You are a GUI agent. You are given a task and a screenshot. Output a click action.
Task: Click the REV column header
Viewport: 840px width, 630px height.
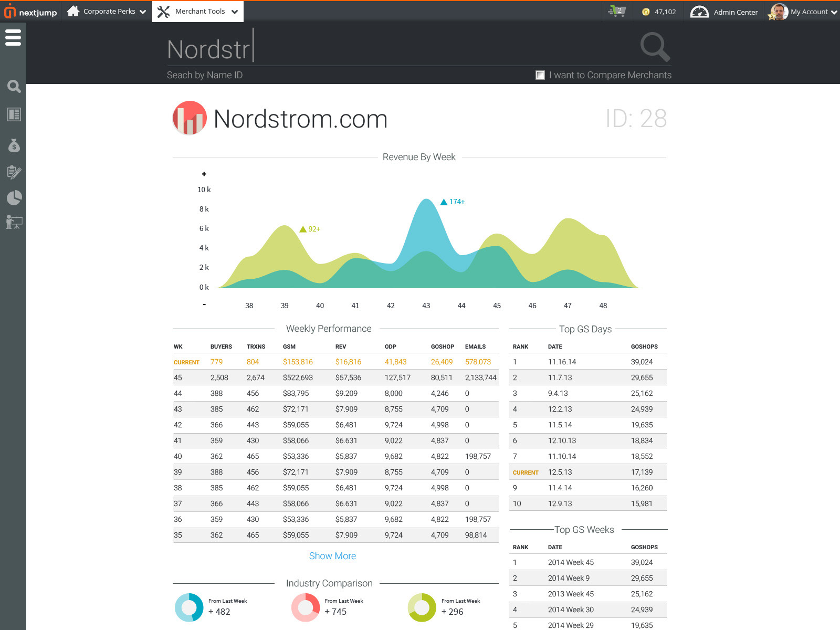click(x=341, y=346)
